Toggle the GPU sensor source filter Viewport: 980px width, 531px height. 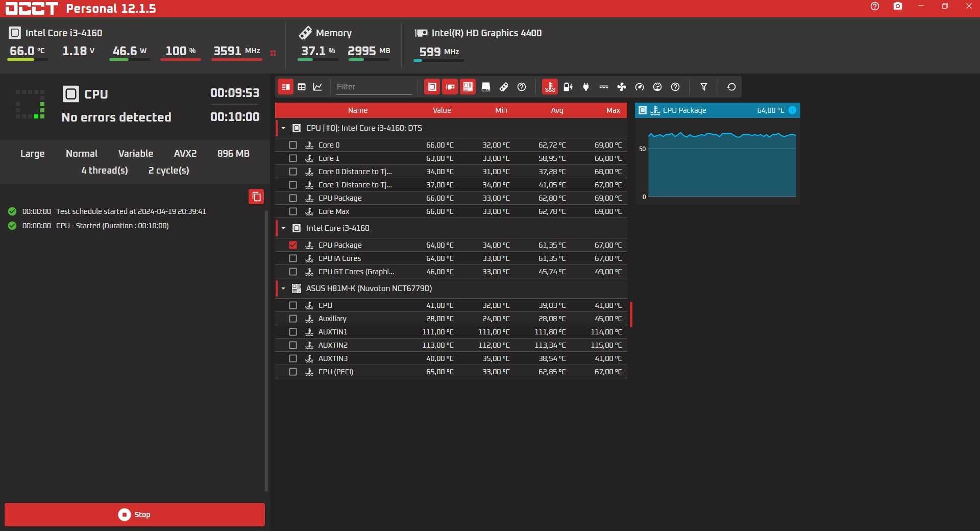point(450,87)
